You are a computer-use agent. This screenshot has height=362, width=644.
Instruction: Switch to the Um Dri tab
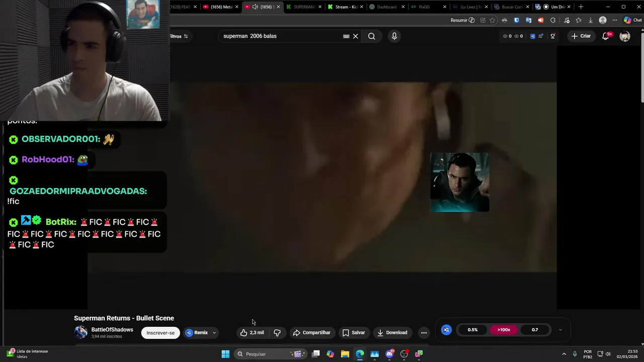point(553,7)
